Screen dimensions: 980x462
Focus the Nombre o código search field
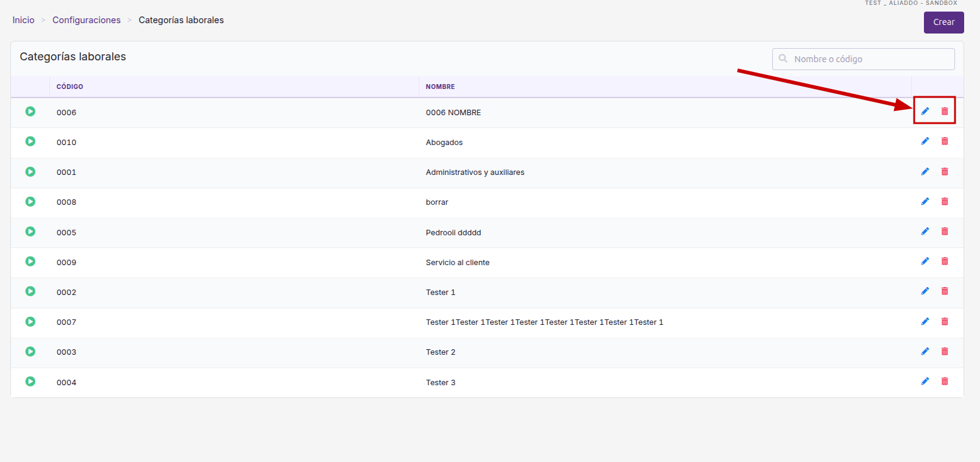(863, 59)
